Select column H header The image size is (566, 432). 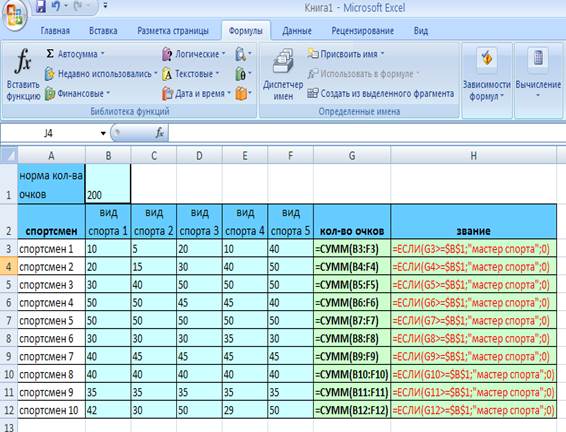pos(473,156)
